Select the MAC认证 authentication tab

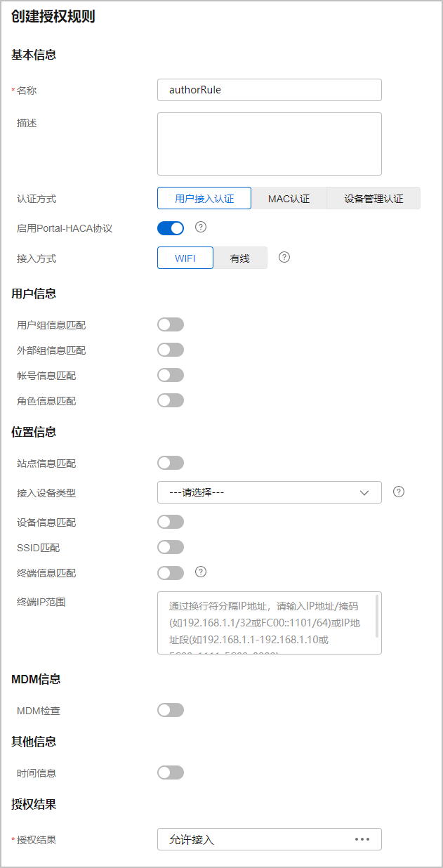(x=289, y=199)
